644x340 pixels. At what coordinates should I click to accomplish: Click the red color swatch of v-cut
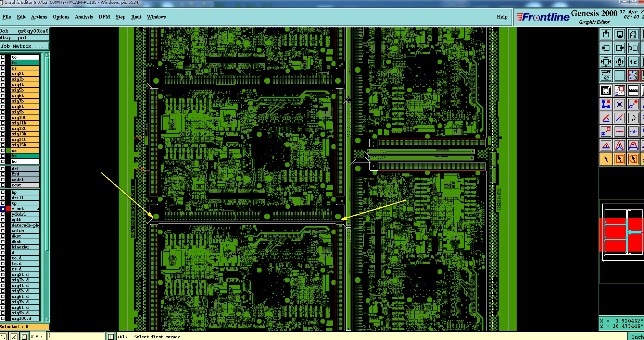click(8, 209)
